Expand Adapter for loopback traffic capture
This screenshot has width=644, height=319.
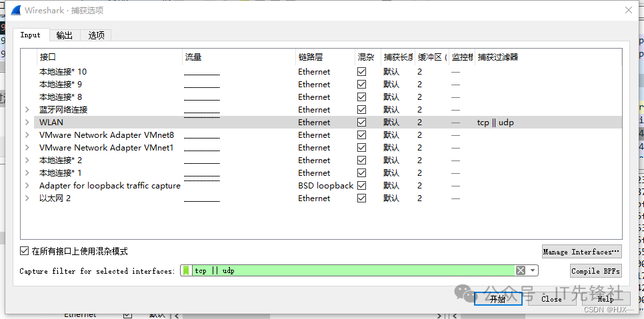(x=27, y=186)
